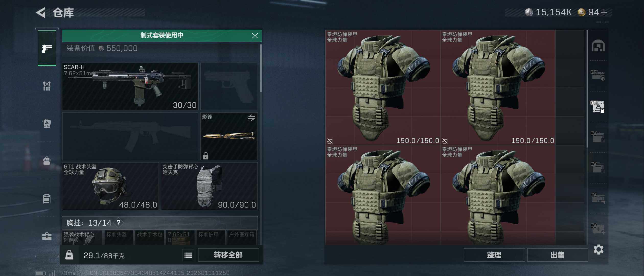Click the 转移全部 button
The height and width of the screenshot is (276, 644).
click(x=228, y=255)
